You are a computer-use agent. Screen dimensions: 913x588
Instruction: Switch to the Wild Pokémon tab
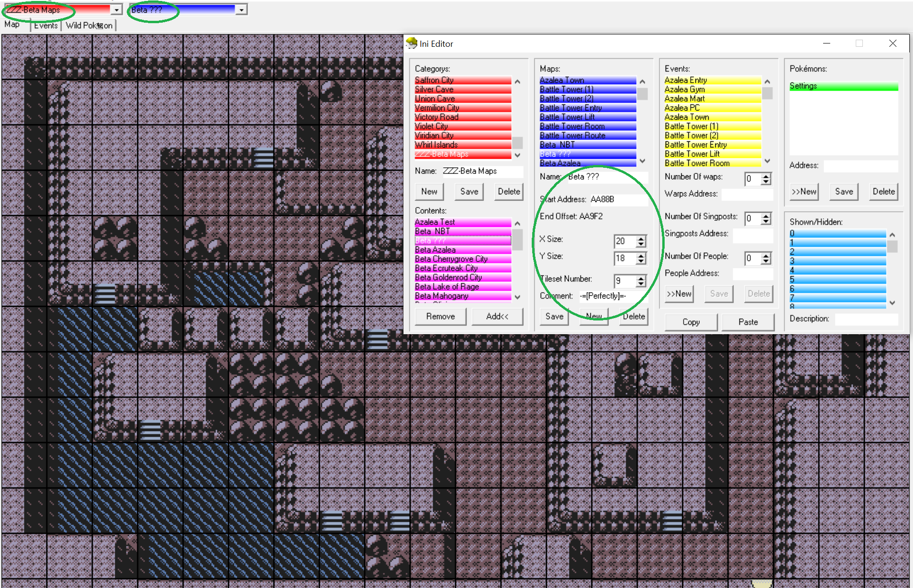89,26
